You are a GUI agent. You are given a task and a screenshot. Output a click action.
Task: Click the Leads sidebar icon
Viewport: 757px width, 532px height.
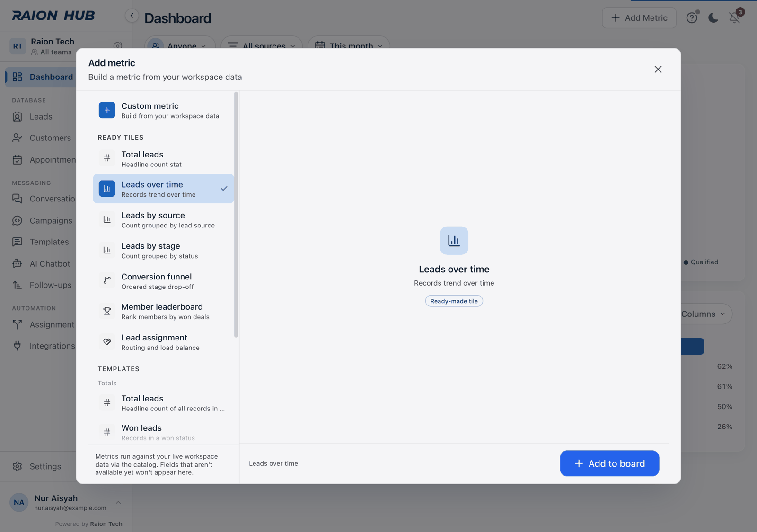pyautogui.click(x=18, y=117)
